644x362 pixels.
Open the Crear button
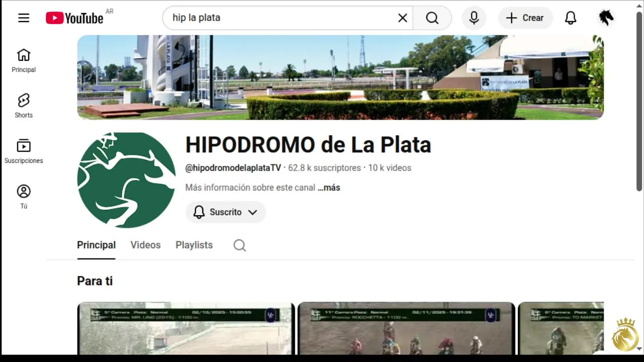click(525, 18)
